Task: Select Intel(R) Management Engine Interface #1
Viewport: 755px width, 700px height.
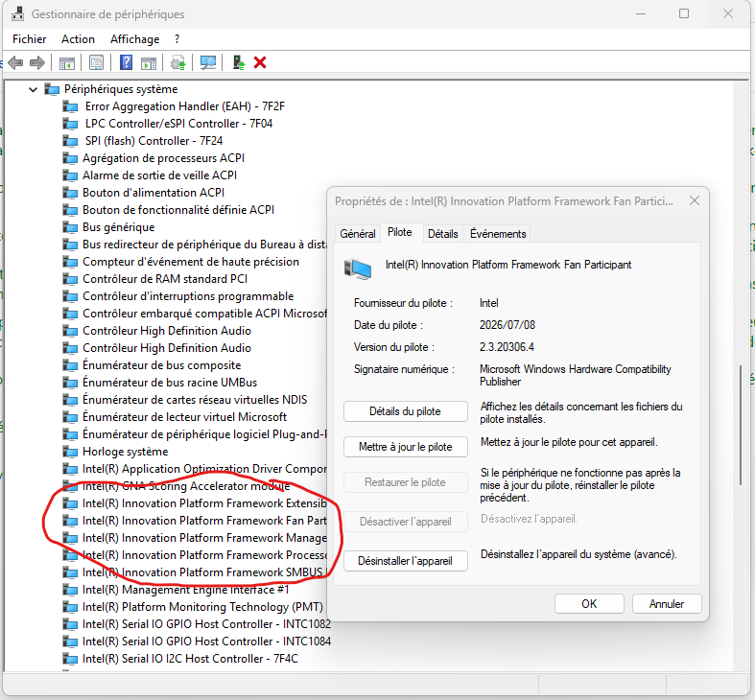Action: pos(185,590)
